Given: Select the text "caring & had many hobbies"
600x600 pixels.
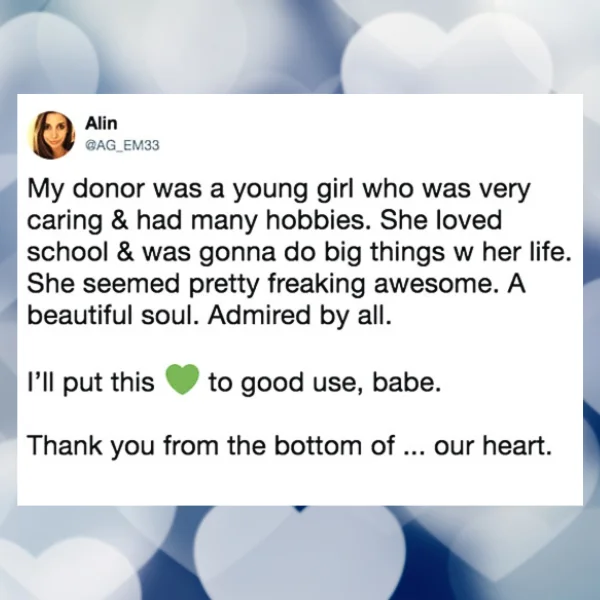Looking at the screenshot, I should [x=196, y=222].
